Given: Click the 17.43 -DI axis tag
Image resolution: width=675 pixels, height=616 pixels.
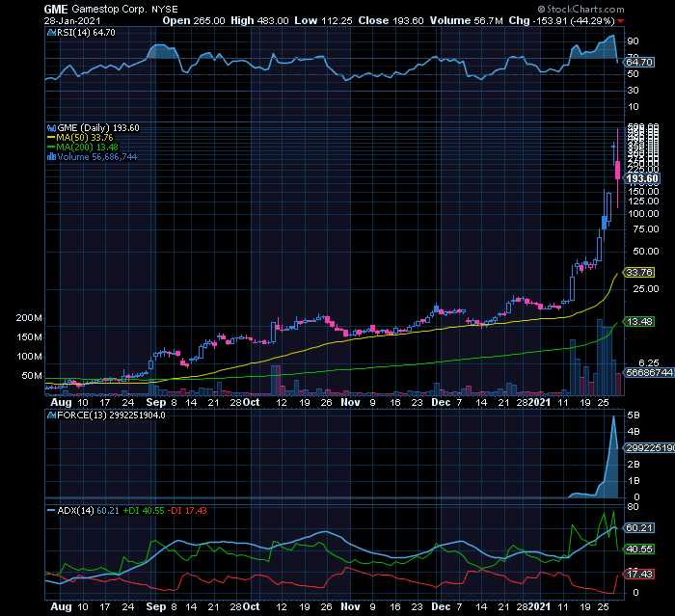Looking at the screenshot, I should [639, 575].
